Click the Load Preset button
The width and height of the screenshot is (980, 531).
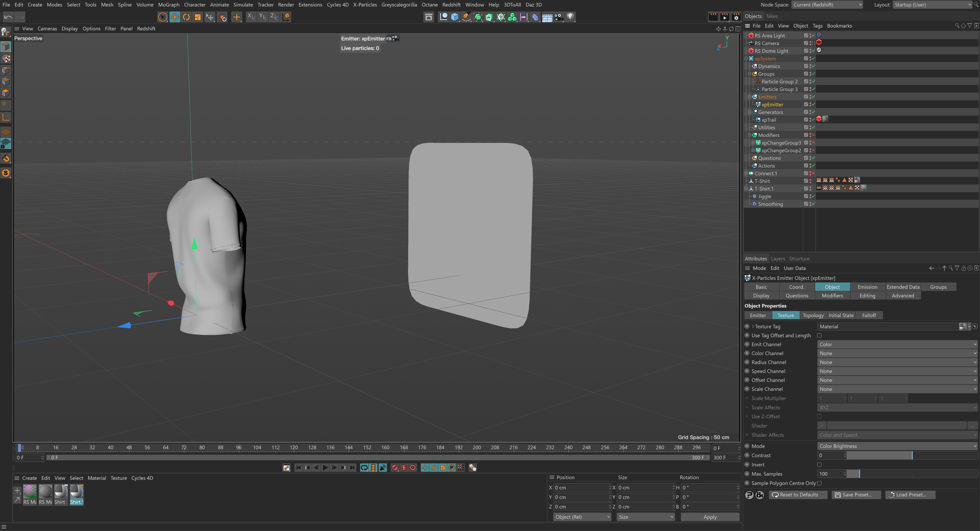(x=910, y=495)
